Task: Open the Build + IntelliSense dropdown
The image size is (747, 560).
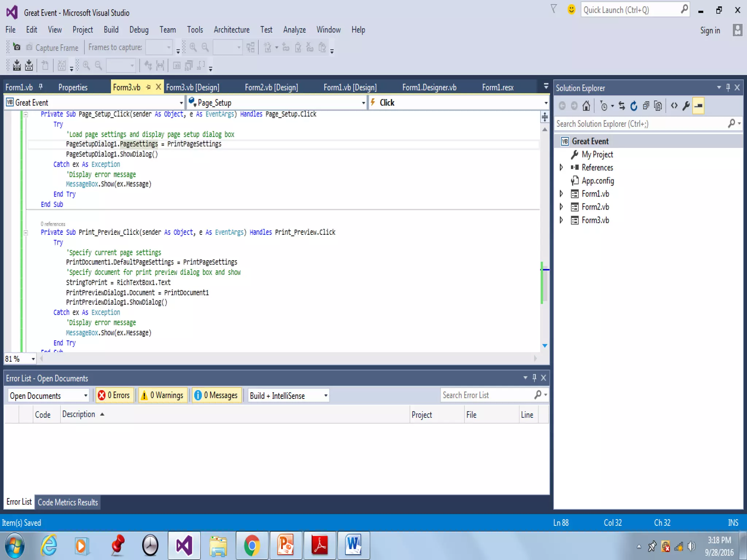Action: coord(289,396)
